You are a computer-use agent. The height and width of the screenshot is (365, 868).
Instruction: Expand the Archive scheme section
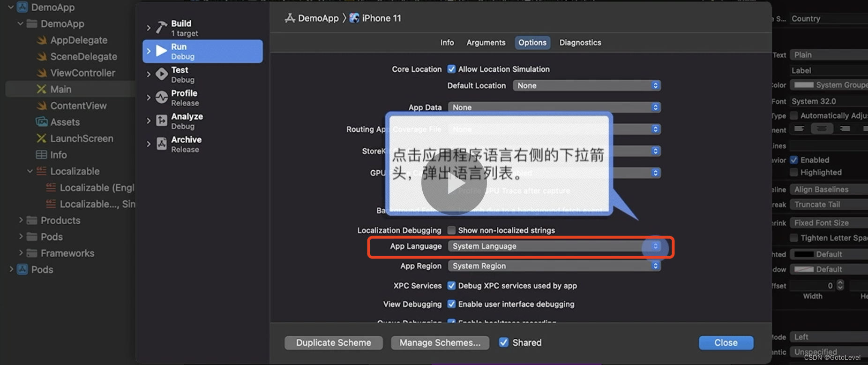pos(149,144)
